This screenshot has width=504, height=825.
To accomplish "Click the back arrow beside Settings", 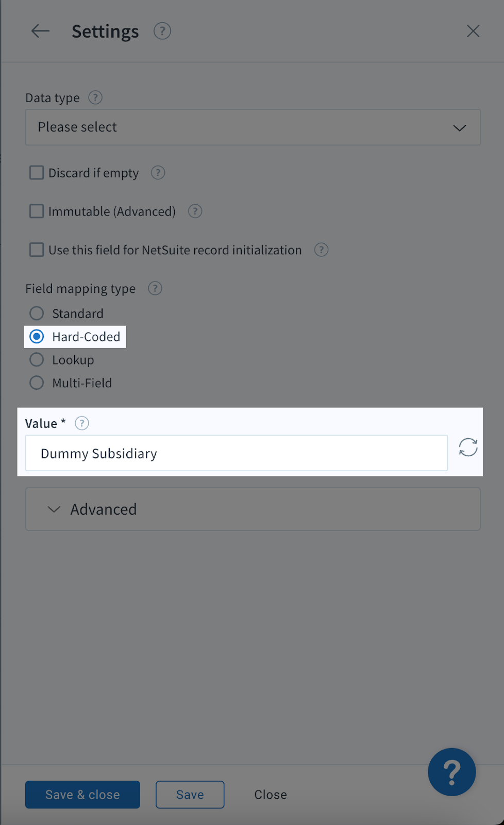I will tap(40, 31).
